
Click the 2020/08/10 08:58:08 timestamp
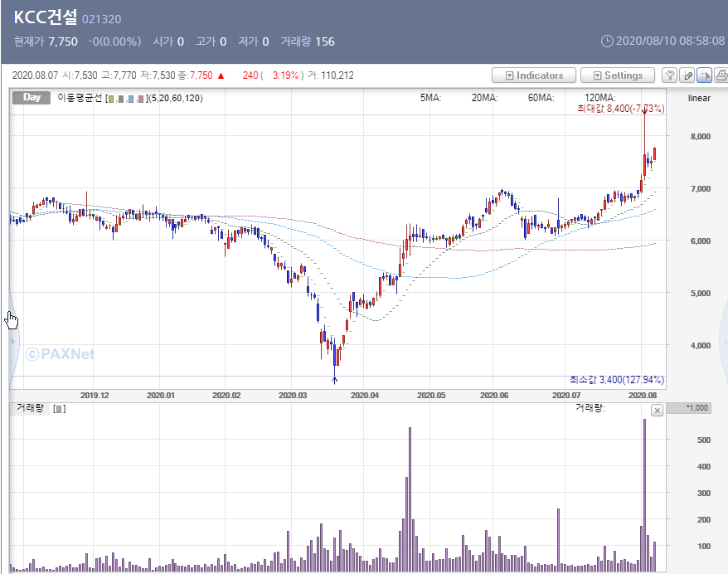pos(670,41)
